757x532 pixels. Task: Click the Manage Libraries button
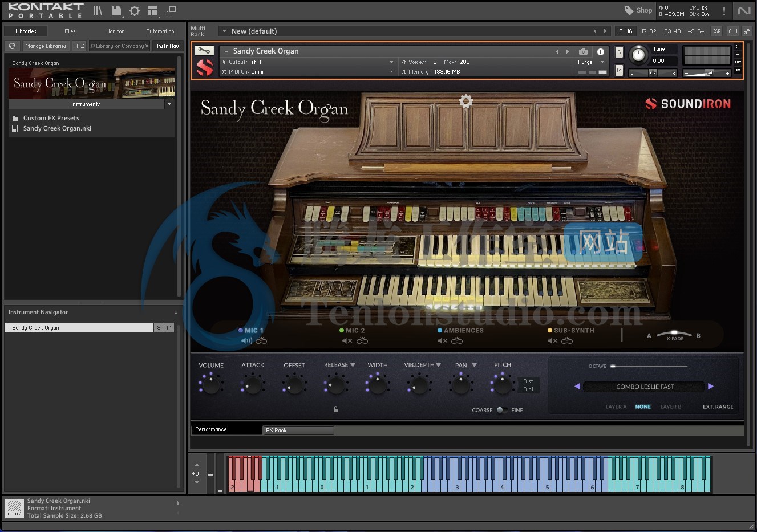point(46,46)
